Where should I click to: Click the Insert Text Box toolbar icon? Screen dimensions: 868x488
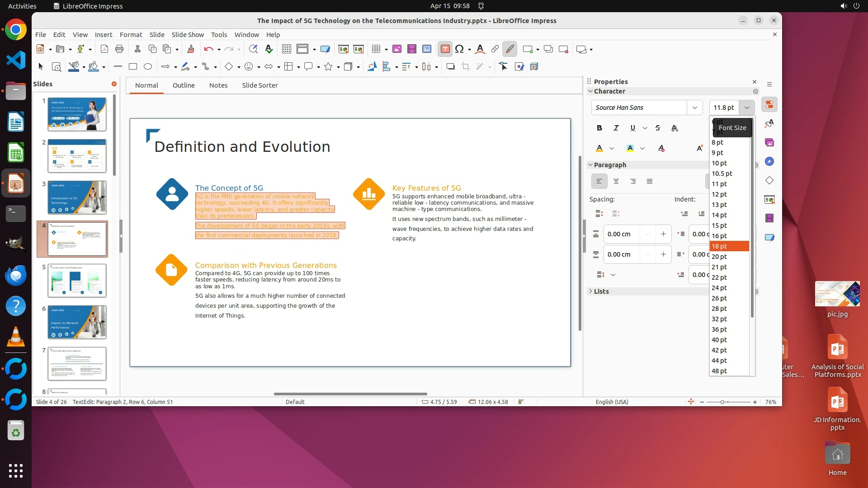[x=445, y=49]
